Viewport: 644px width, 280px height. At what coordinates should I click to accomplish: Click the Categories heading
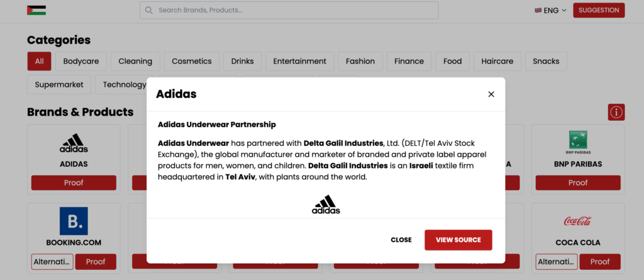pos(58,40)
